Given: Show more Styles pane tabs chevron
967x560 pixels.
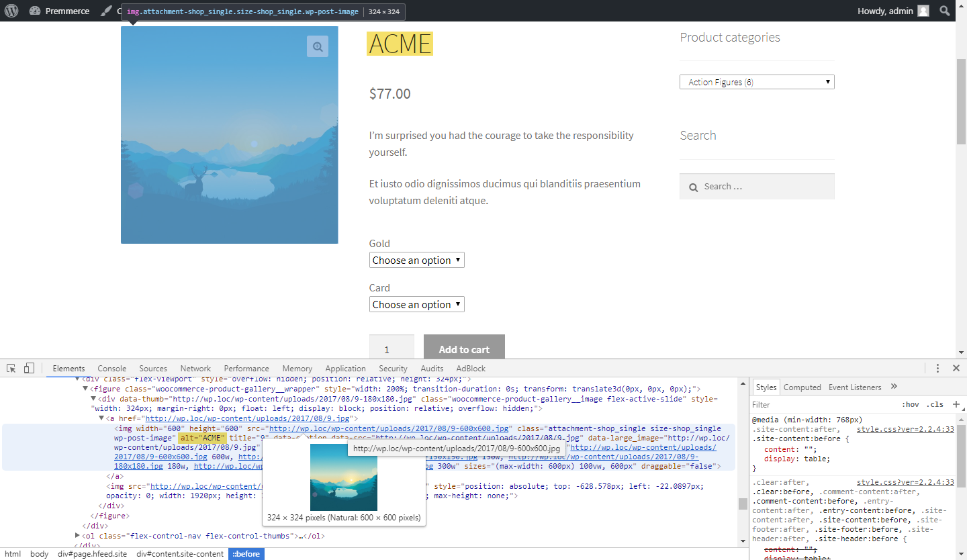Looking at the screenshot, I should click(x=894, y=387).
